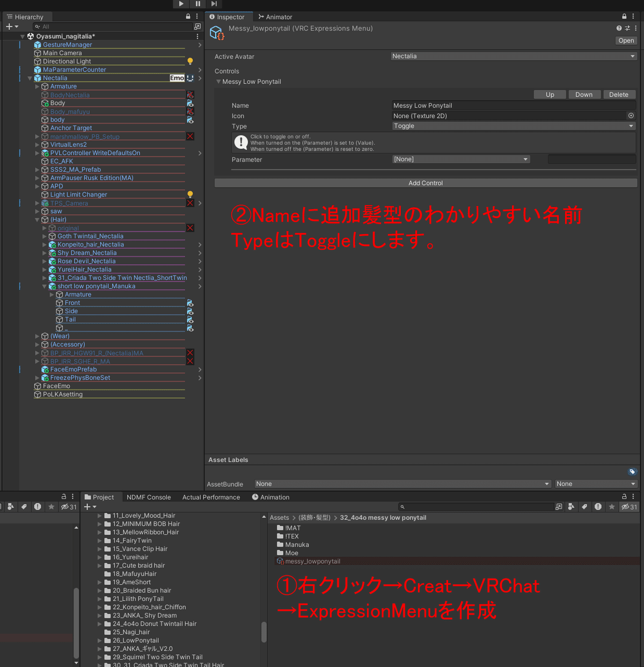Click the Up button for the control

pyautogui.click(x=550, y=95)
